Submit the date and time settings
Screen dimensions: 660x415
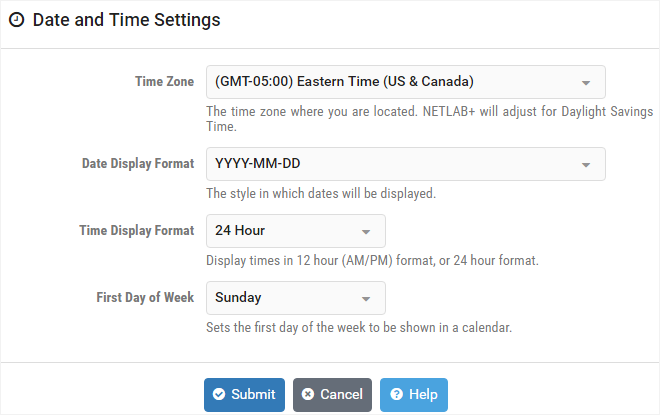245,395
